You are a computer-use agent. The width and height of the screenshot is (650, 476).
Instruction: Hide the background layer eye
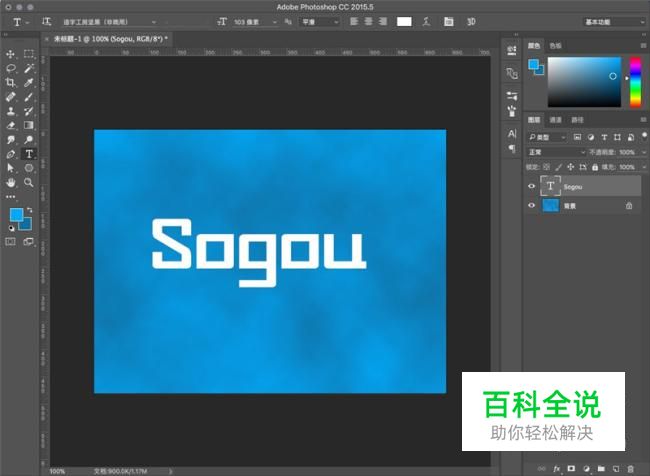pyautogui.click(x=531, y=205)
